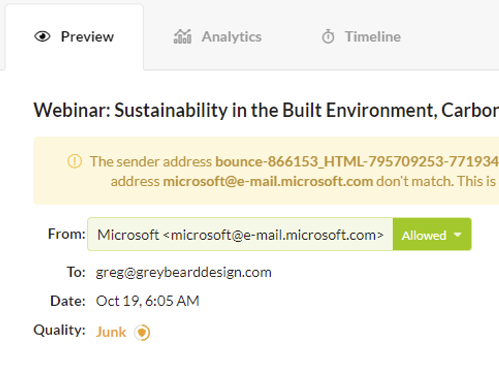Click microsoft@e-mail.microsoft.com in the warning banner
The width and height of the screenshot is (499, 368).
[x=268, y=182]
